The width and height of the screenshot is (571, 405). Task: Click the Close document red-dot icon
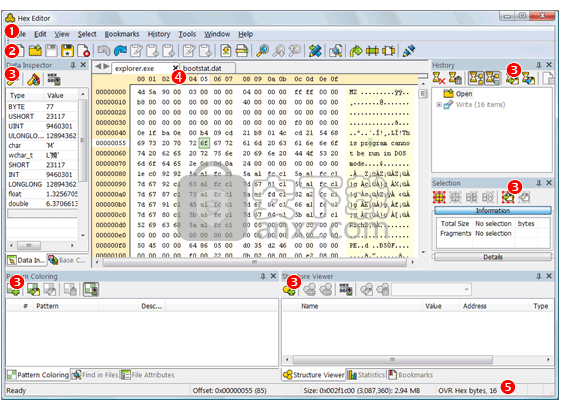pos(84,51)
